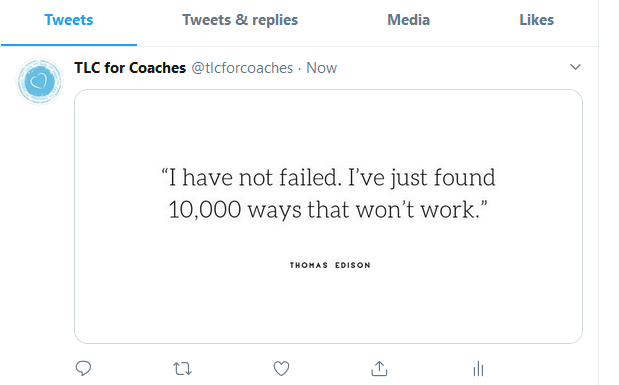Go to the Likes tab
619x385 pixels.
536,20
